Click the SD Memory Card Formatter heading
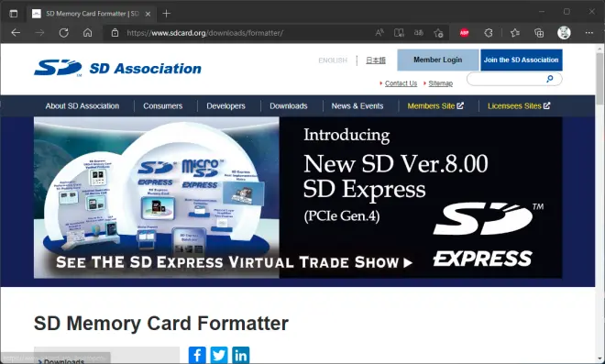The height and width of the screenshot is (364, 605). (161, 324)
